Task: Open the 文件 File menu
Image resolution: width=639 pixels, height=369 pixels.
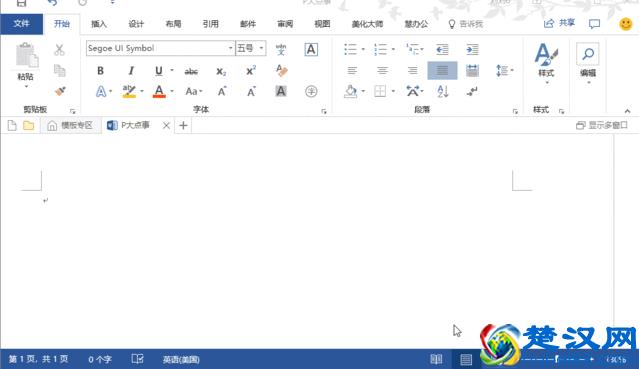Action: point(21,24)
